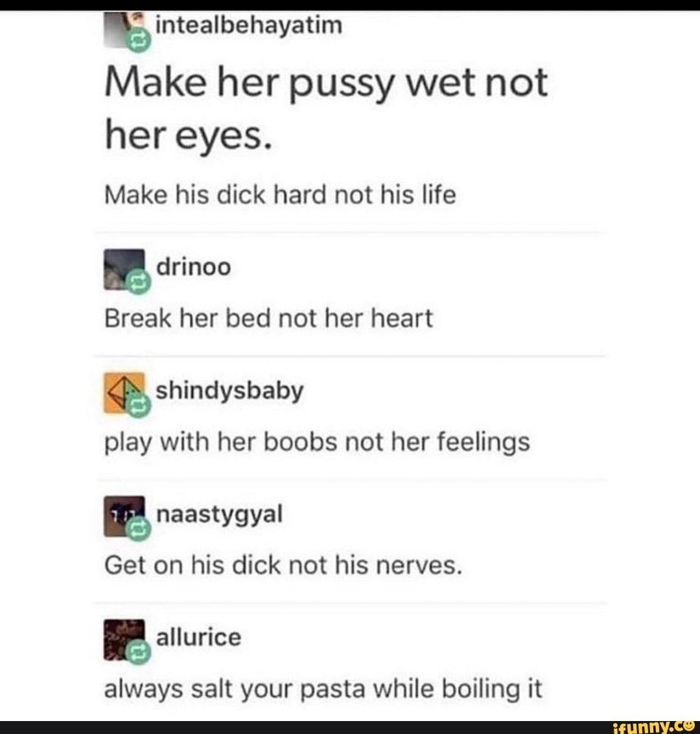Visit the shindysbaby username link
Screen dimensions: 700x734
[229, 391]
